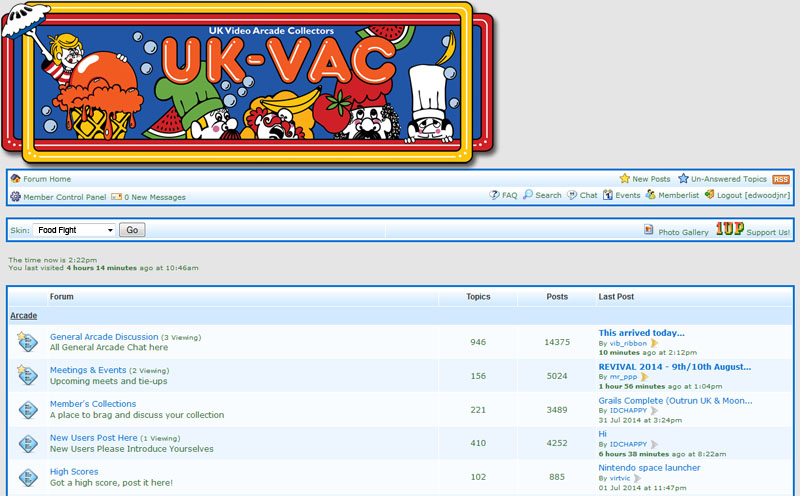Click the Support Us! text link
This screenshot has height=496, width=800.
pyautogui.click(x=768, y=232)
